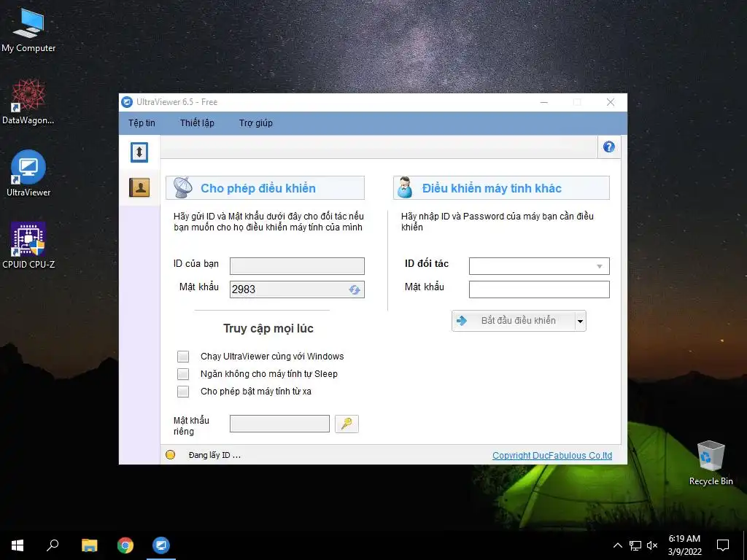
Task: Launch Google Chrome from the taskbar
Action: [x=125, y=545]
